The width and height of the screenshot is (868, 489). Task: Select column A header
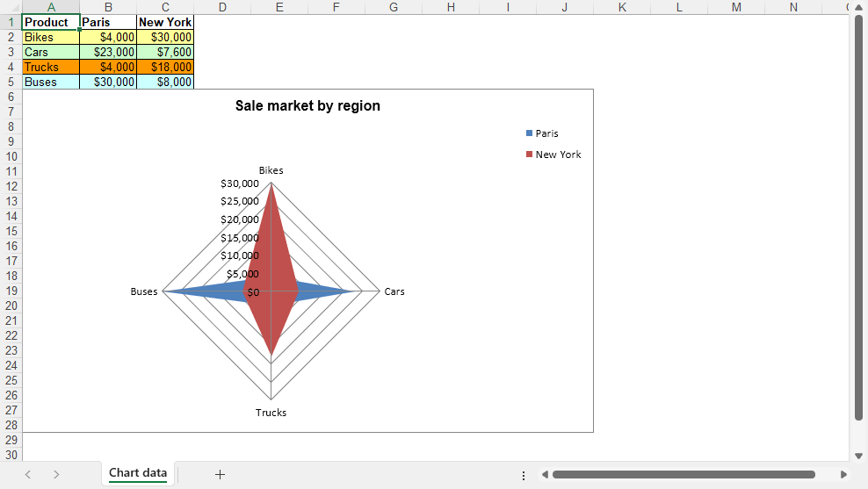coord(51,7)
